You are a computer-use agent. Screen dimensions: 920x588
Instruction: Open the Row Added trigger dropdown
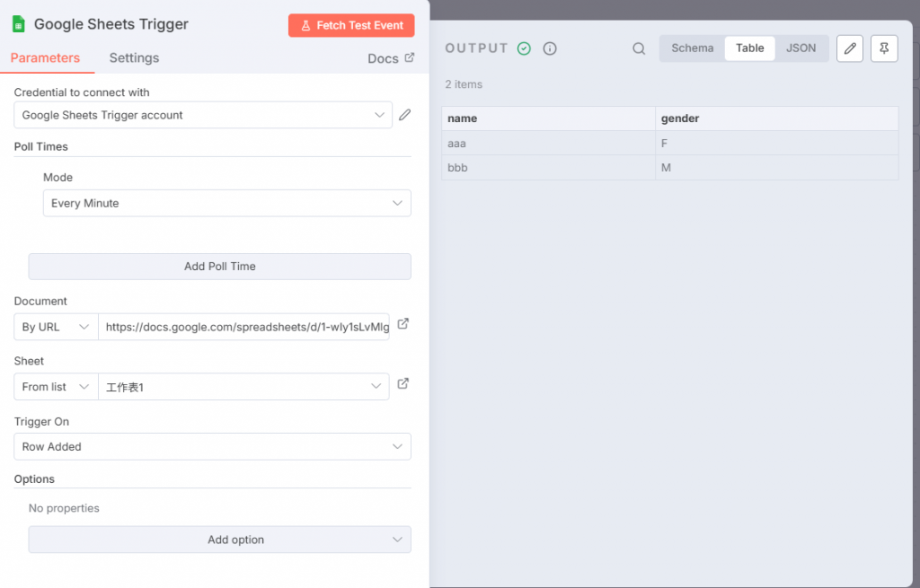coord(212,447)
